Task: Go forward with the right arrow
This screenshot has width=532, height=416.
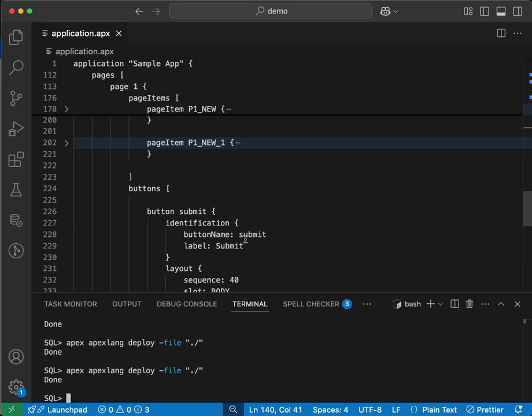Action: pyautogui.click(x=156, y=11)
